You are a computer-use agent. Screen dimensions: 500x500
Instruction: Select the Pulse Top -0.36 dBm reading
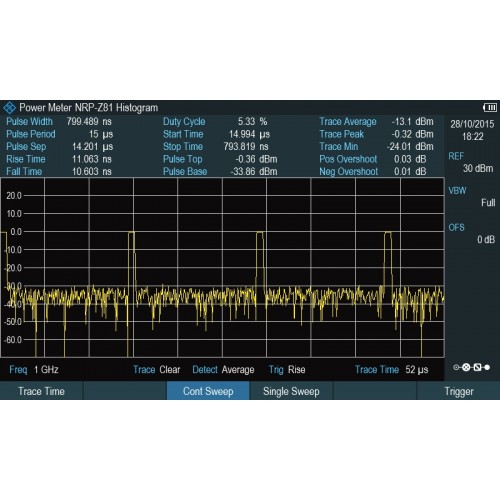(x=220, y=159)
